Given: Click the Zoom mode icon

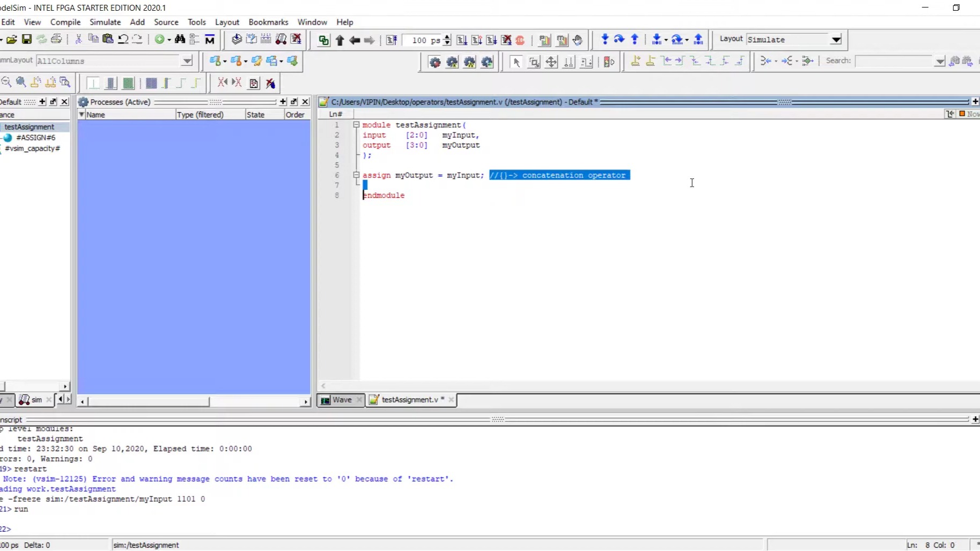Looking at the screenshot, I should (x=534, y=62).
